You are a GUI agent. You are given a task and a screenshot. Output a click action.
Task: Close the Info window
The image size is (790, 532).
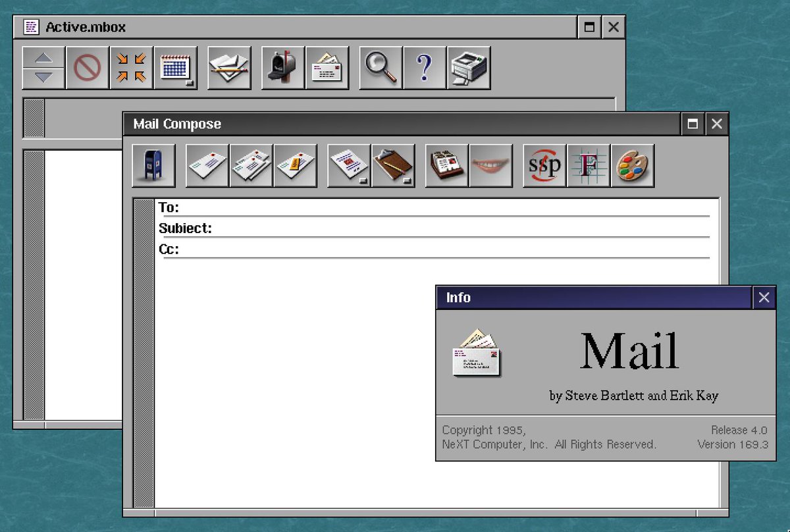point(764,298)
